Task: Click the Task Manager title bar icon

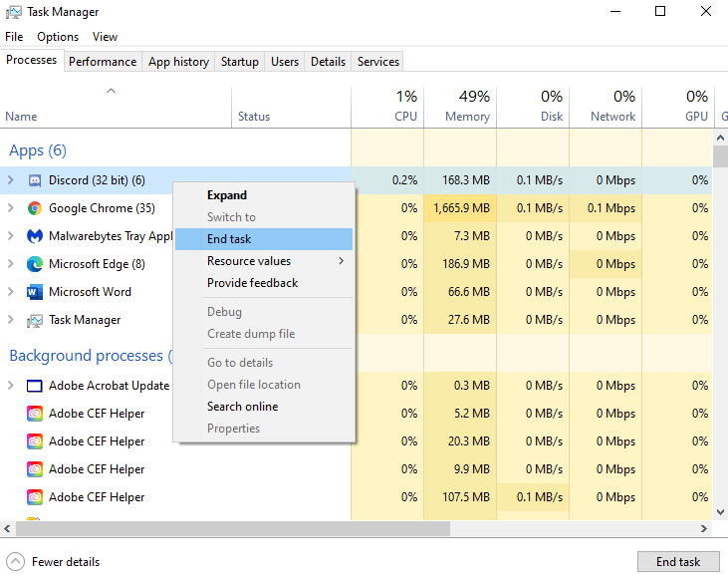Action: point(14,12)
